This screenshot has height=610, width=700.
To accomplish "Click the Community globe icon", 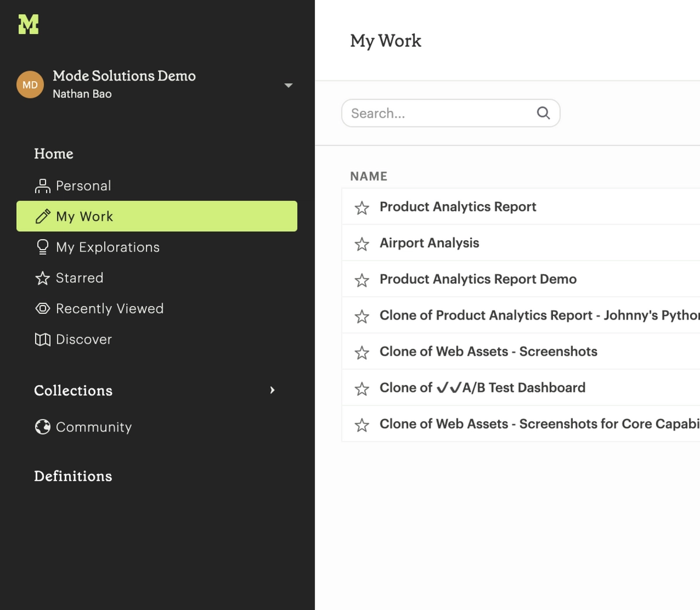I will click(x=43, y=427).
